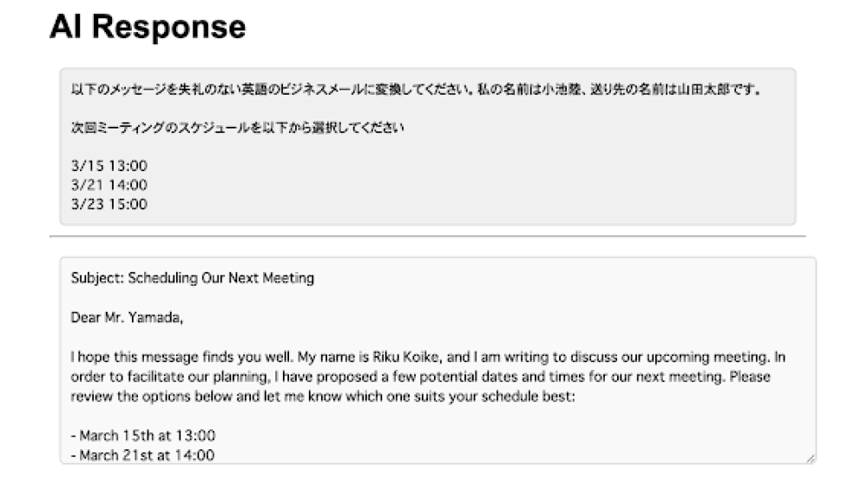The width and height of the screenshot is (868, 489).
Task: Click the resize handle of the response textarea
Action: click(811, 458)
